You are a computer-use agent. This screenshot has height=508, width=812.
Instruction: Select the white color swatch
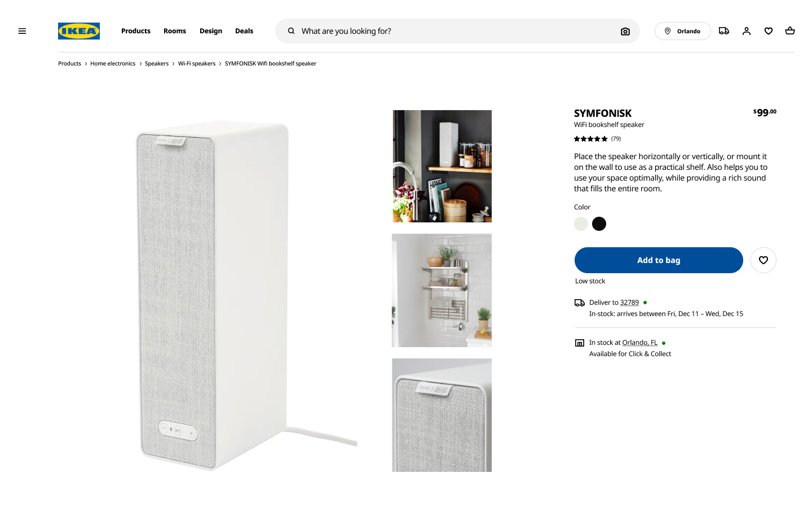pos(581,224)
